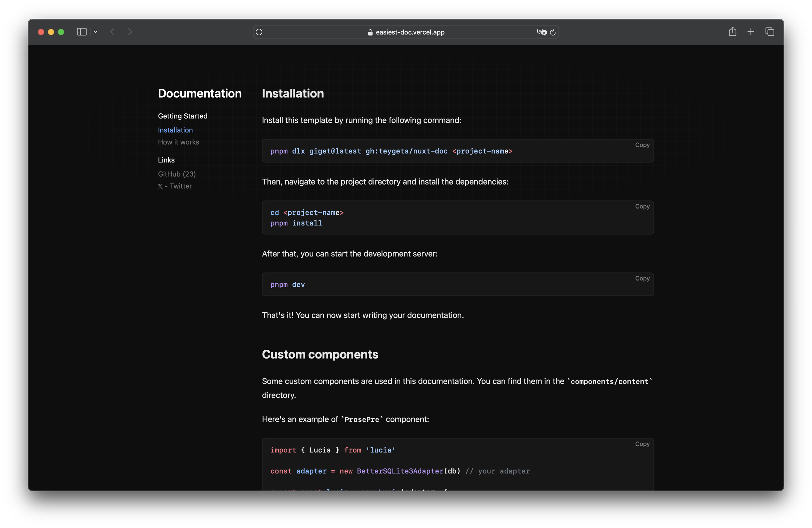
Task: Copy the pnpm dlx giget install command
Action: point(642,144)
